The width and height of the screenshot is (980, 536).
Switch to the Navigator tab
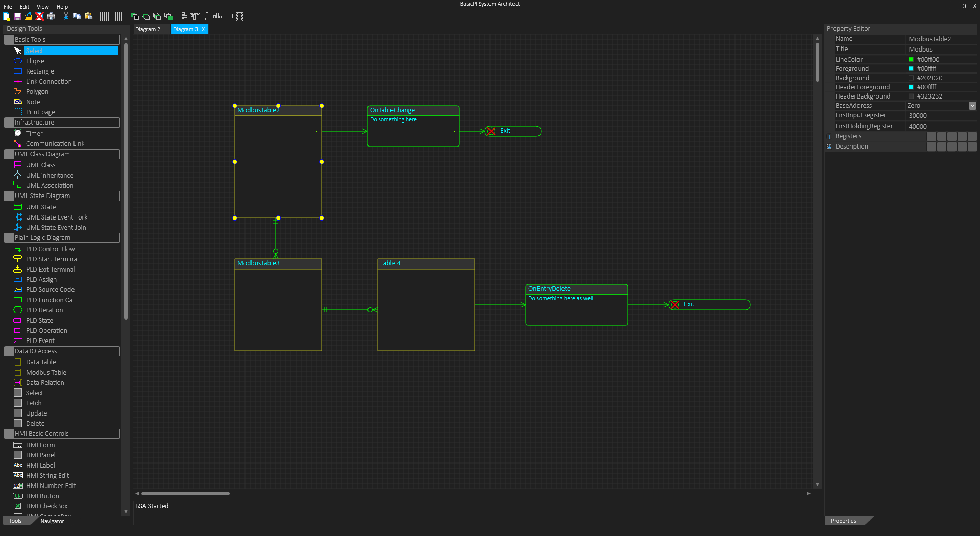pyautogui.click(x=52, y=521)
